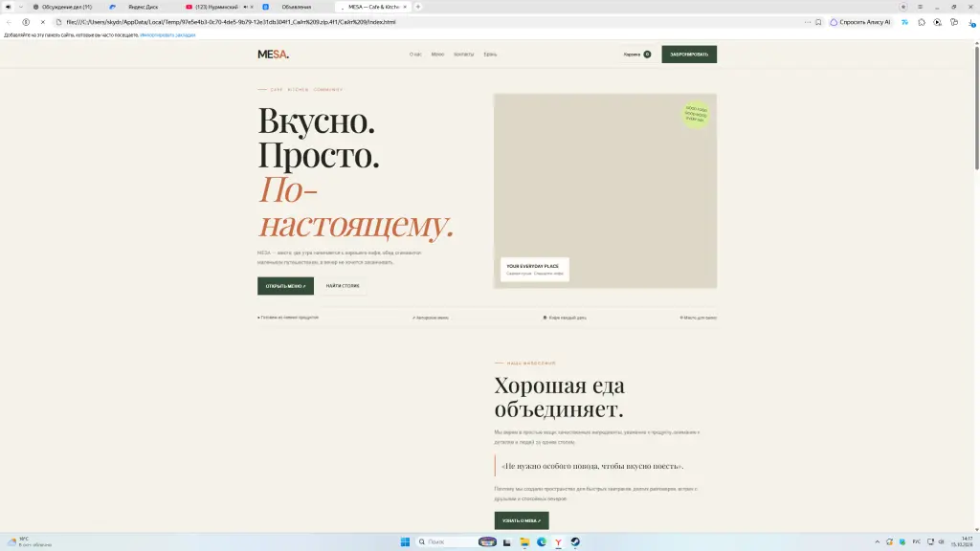980x551 pixels.
Task: Stop loading the page
Action: pyautogui.click(x=42, y=22)
